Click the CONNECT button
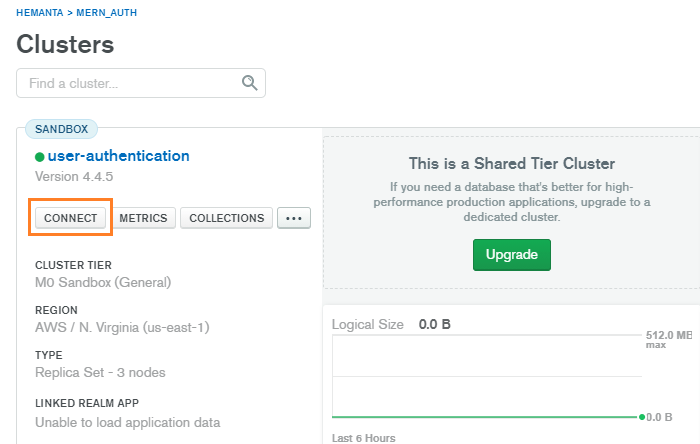Screen dimensions: 700x444 [x=71, y=218]
